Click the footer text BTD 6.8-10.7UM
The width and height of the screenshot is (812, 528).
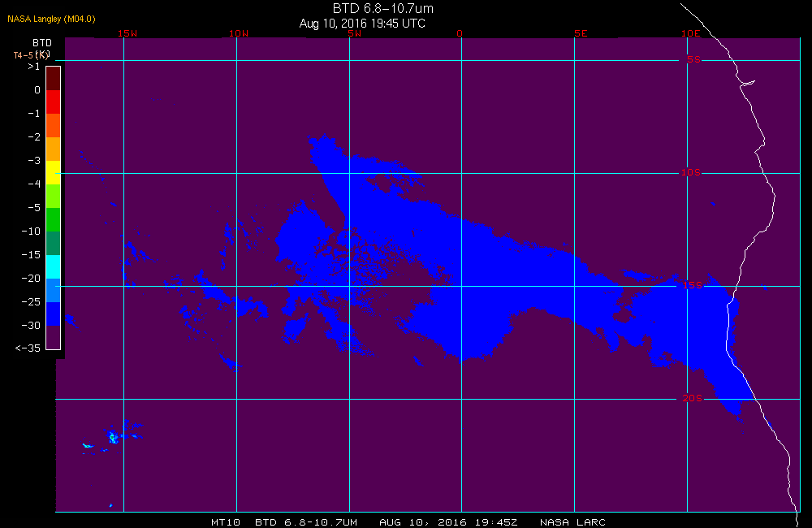[306, 522]
